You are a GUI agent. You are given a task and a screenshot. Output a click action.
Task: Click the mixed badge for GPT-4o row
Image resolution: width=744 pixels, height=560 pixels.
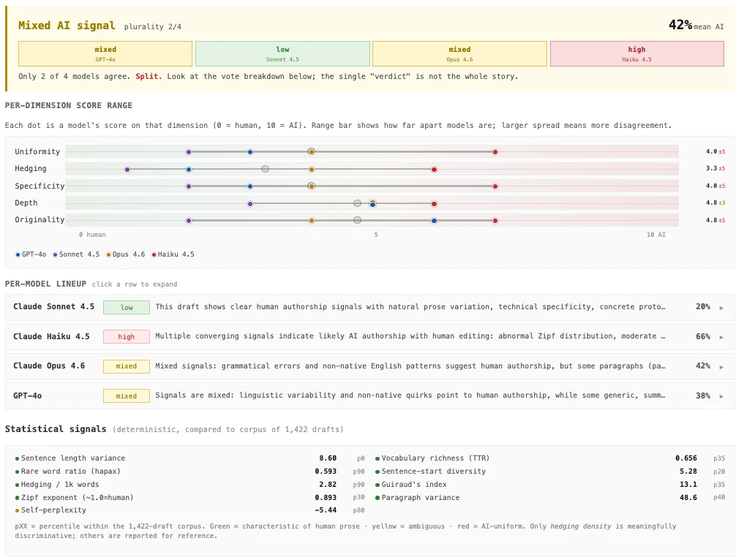pyautogui.click(x=127, y=396)
